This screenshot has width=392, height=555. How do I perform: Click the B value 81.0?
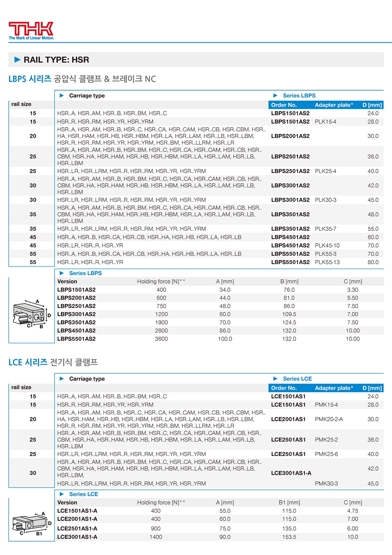pyautogui.click(x=289, y=298)
